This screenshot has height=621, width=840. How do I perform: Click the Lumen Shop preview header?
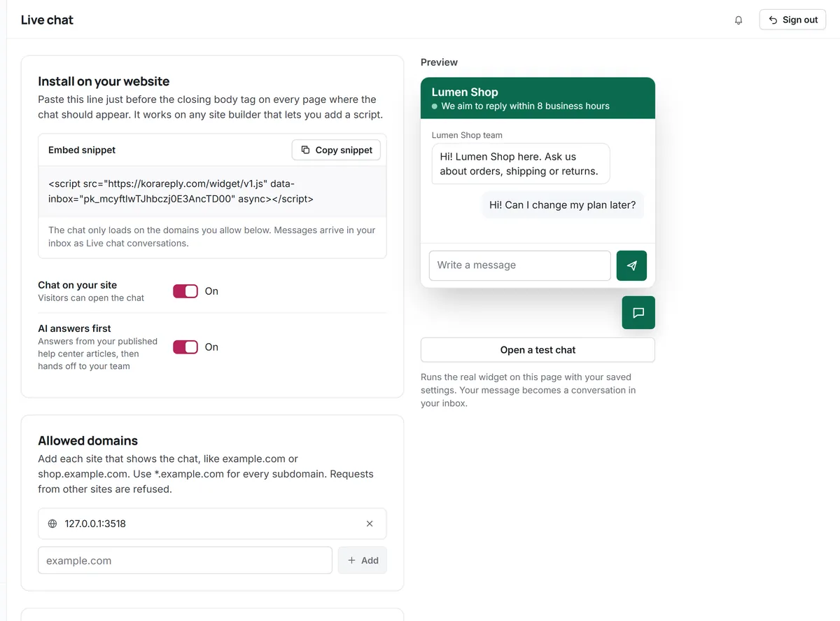click(x=538, y=98)
